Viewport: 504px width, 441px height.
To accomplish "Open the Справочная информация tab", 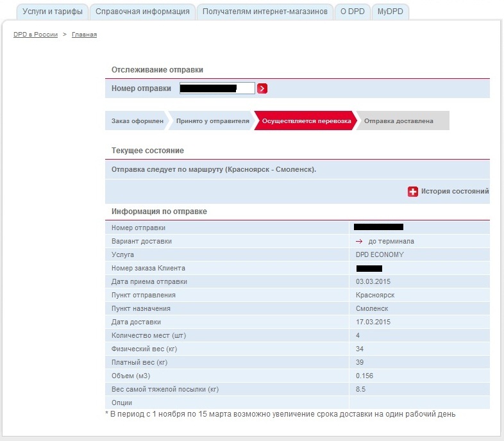I will pos(142,12).
